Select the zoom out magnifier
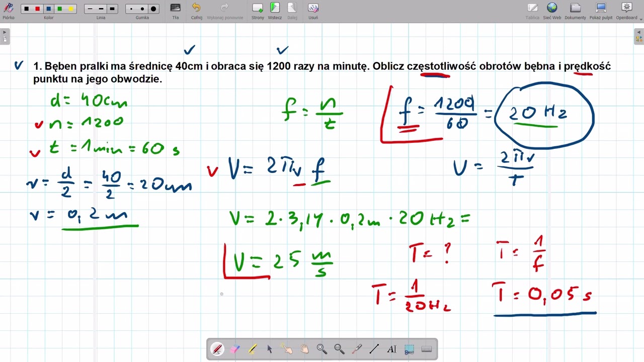Image resolution: width=644 pixels, height=362 pixels. tap(339, 349)
